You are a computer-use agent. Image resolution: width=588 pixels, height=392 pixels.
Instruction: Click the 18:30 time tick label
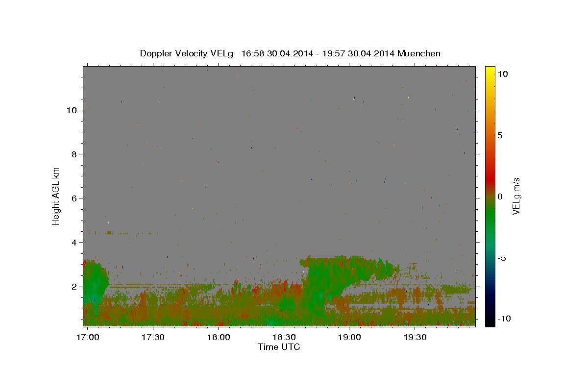tap(284, 338)
